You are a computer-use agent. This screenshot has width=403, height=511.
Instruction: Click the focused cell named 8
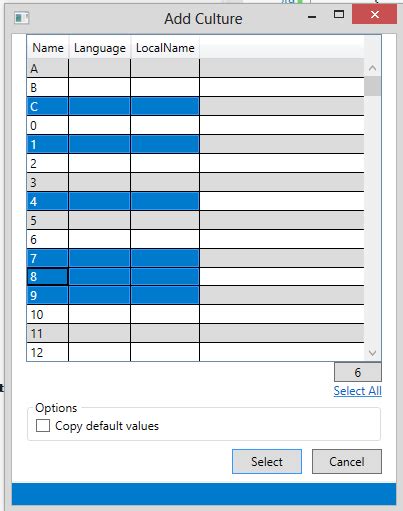tap(48, 277)
